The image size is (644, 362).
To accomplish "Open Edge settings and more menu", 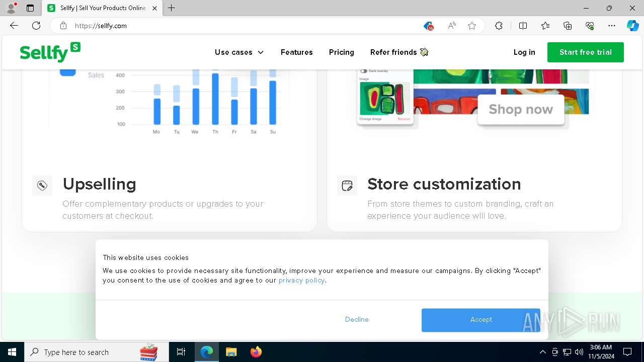I will pos(612,26).
